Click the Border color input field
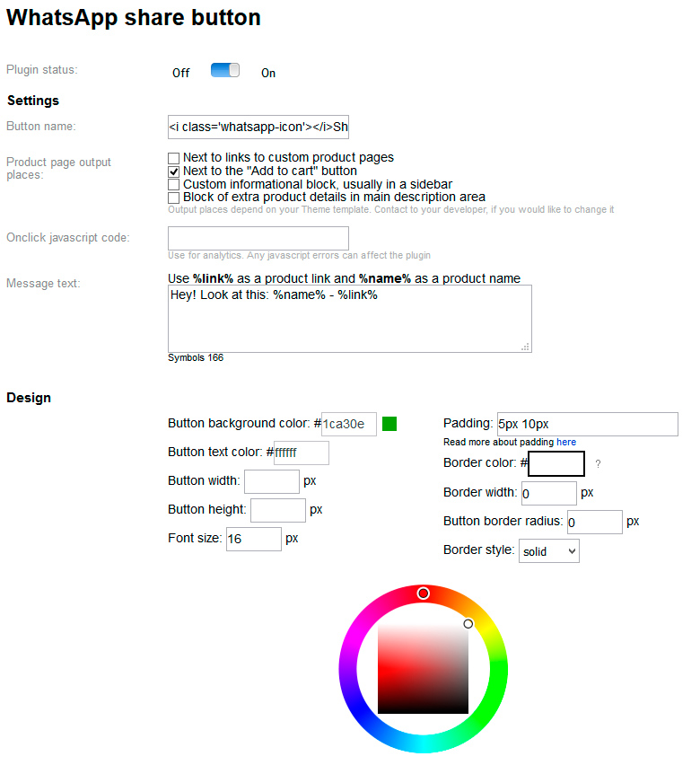700x765 pixels. pos(556,463)
